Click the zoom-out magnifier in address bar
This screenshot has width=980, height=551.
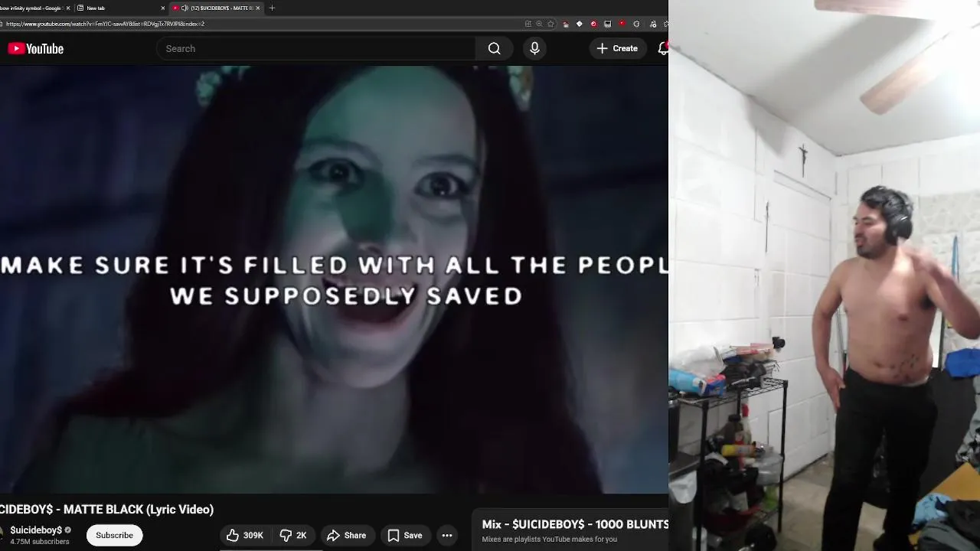pyautogui.click(x=539, y=24)
